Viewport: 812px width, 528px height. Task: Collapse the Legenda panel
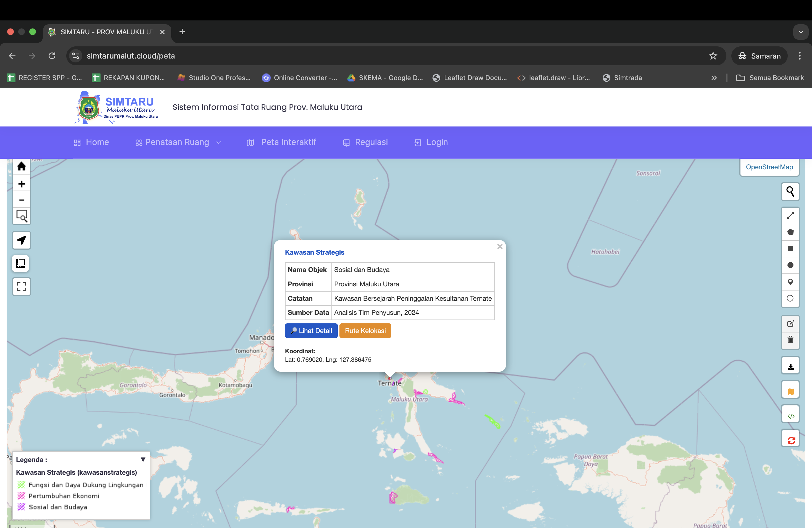(x=143, y=459)
